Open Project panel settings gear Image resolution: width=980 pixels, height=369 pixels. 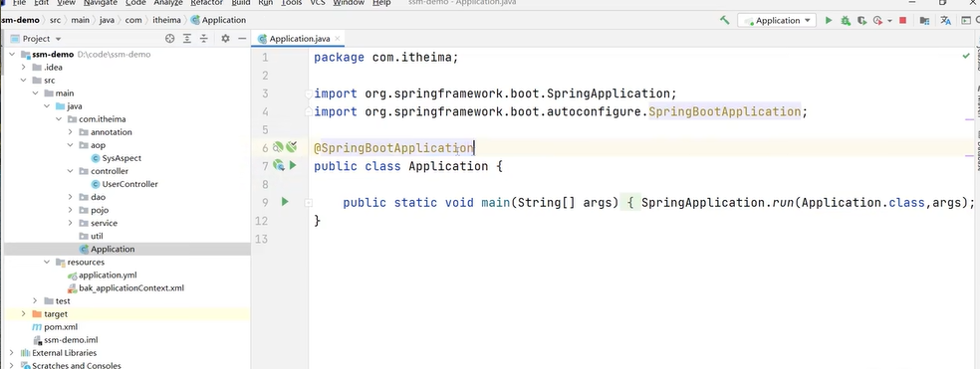tap(226, 39)
